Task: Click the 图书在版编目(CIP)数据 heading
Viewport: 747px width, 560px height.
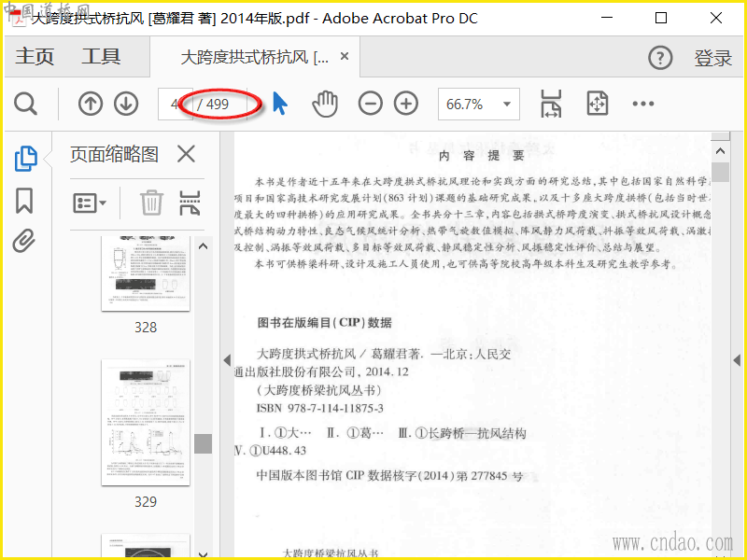Action: 324,323
